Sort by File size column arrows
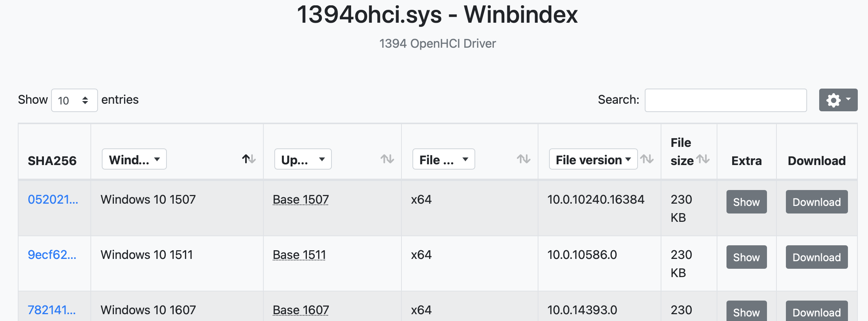868x321 pixels. [703, 159]
